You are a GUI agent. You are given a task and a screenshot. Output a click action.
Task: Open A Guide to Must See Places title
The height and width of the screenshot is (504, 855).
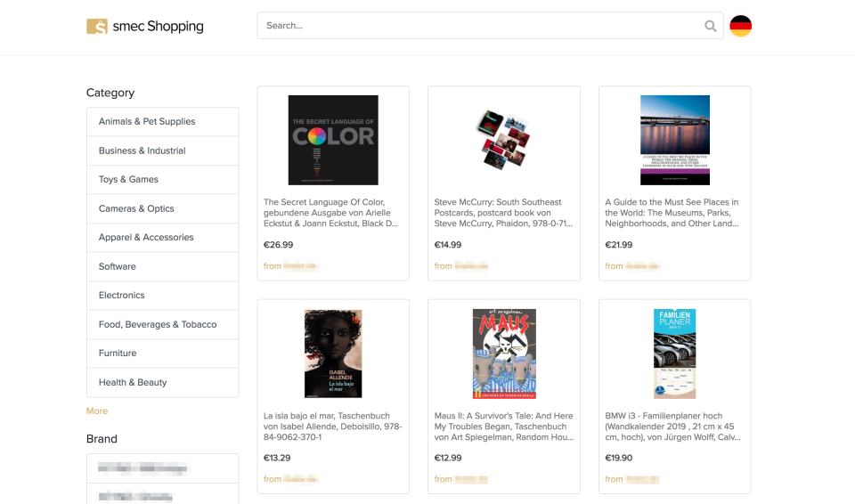click(672, 213)
